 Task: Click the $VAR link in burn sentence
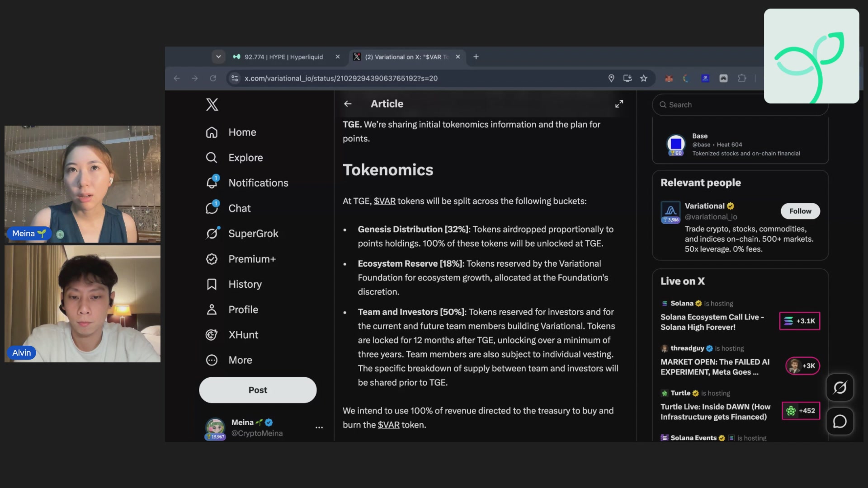[x=388, y=425]
